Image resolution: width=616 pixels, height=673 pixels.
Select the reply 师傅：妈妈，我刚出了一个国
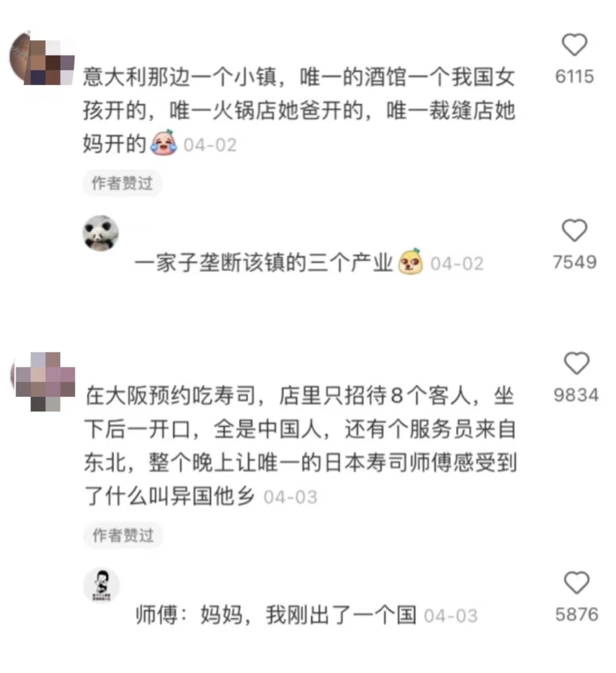(x=276, y=615)
